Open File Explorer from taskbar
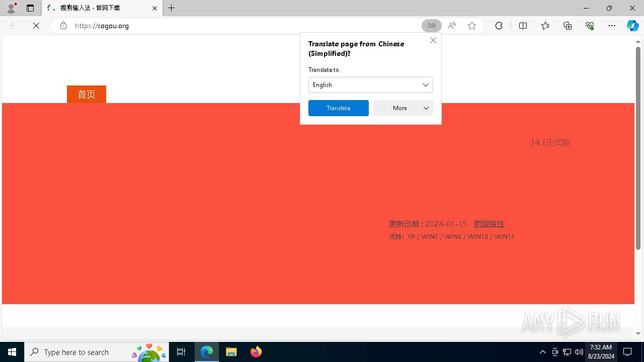Viewport: 644px width, 362px height. click(x=231, y=352)
